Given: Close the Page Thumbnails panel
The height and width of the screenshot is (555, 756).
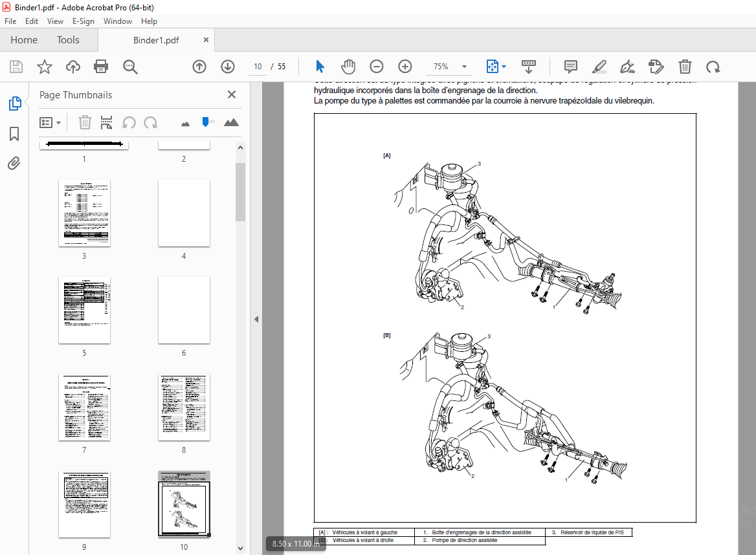Looking at the screenshot, I should coord(232,94).
